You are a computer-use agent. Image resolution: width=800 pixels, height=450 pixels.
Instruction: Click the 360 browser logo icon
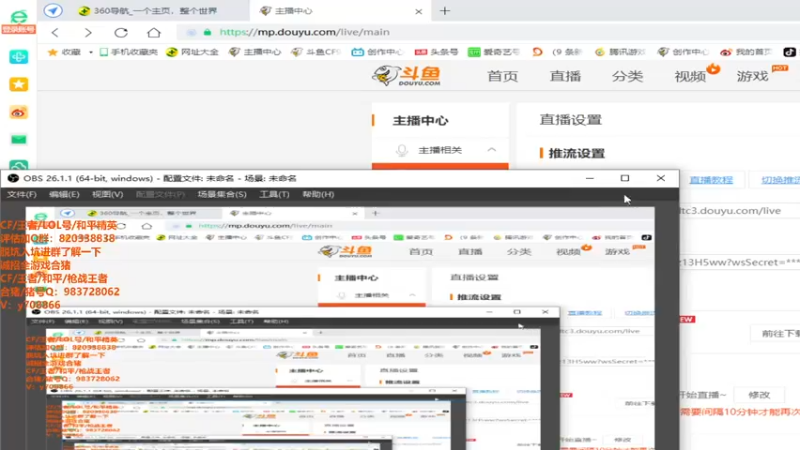click(18, 15)
